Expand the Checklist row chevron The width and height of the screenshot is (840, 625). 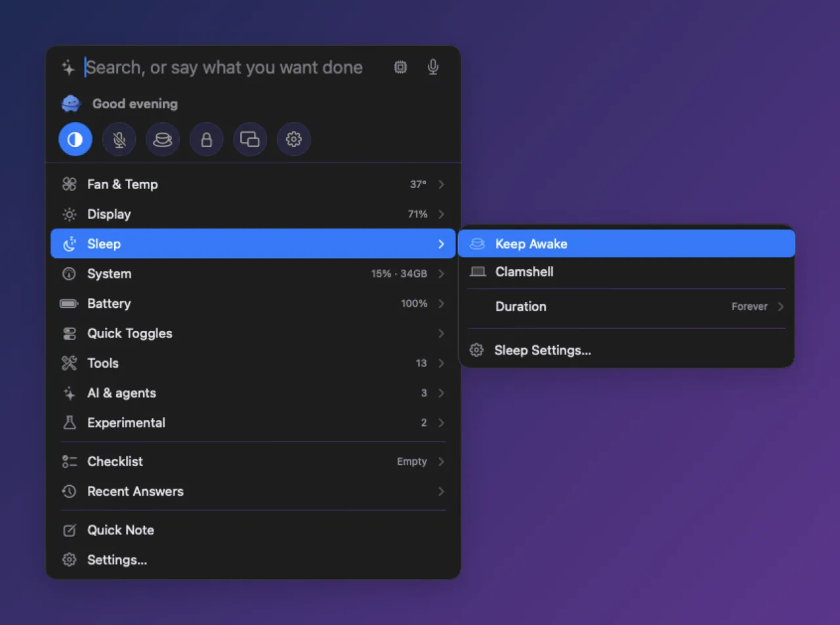click(441, 462)
